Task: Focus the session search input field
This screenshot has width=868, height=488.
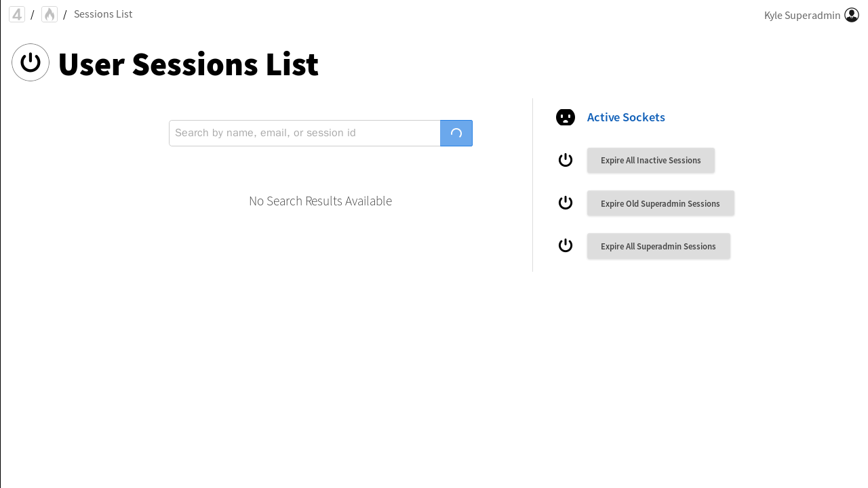Action: click(x=304, y=133)
